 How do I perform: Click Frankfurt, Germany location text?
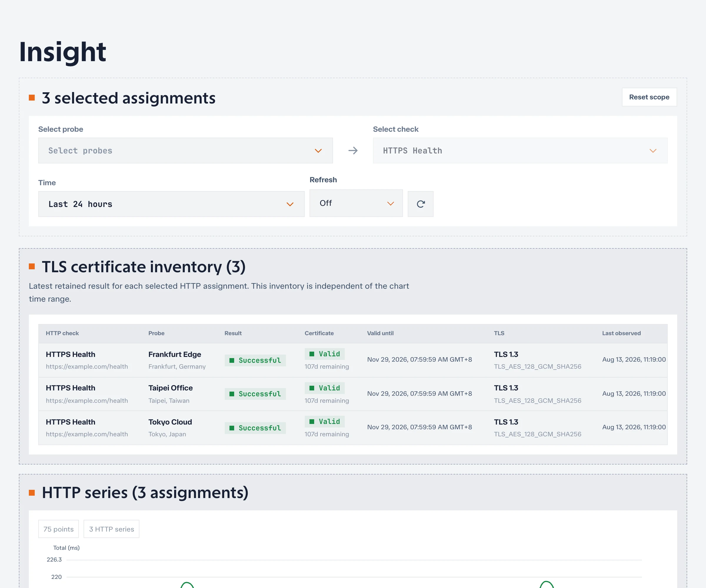tap(177, 367)
